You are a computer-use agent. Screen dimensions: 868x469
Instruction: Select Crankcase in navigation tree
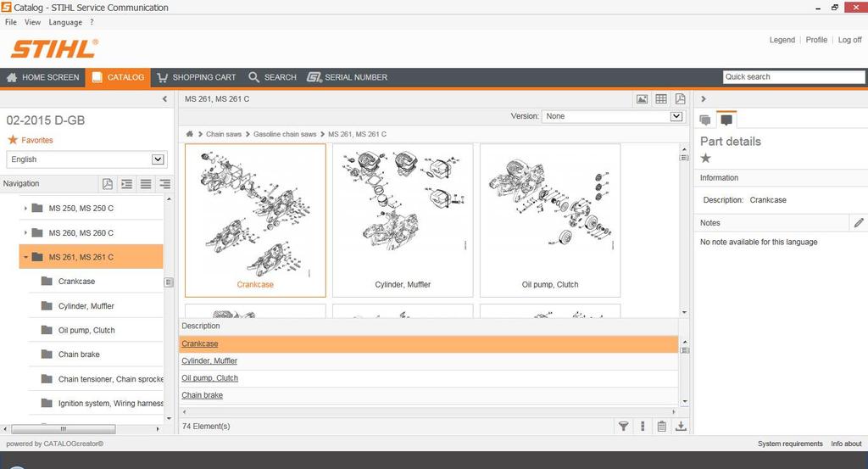[76, 282]
